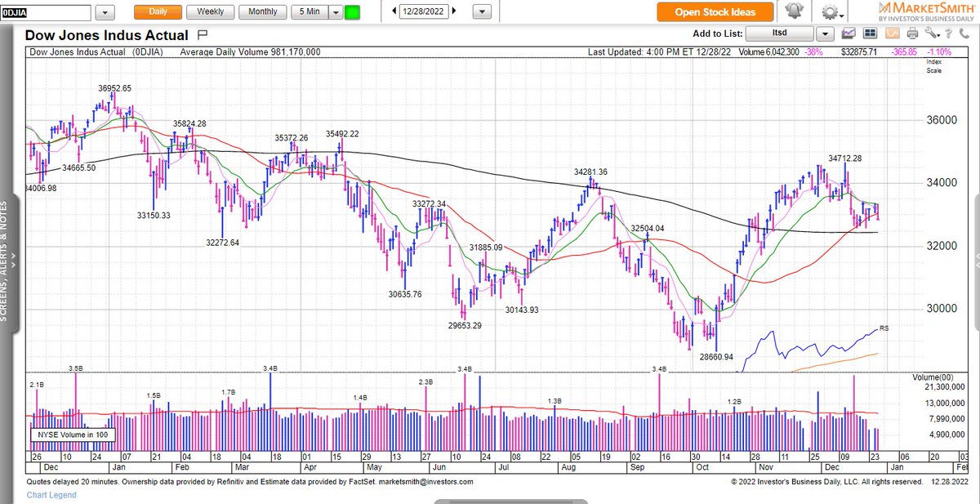Click the 0DJIA symbol input field

click(46, 13)
